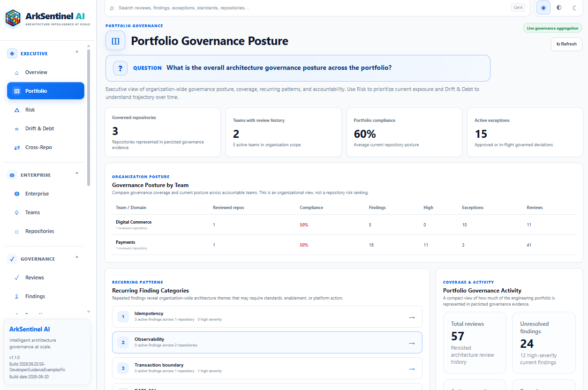588x390 pixels.
Task: Collapse the Enterprise section chevron
Action: coord(77,173)
